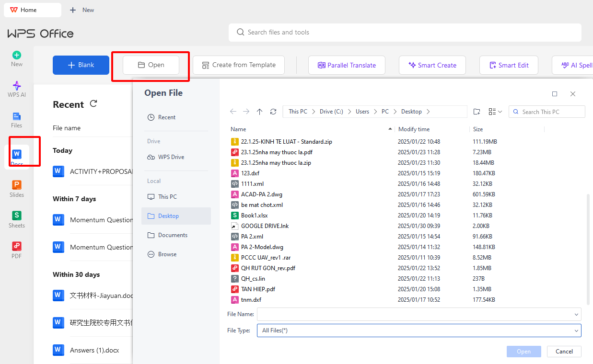593x364 pixels.
Task: Click the Create from Template button
Action: coord(238,65)
